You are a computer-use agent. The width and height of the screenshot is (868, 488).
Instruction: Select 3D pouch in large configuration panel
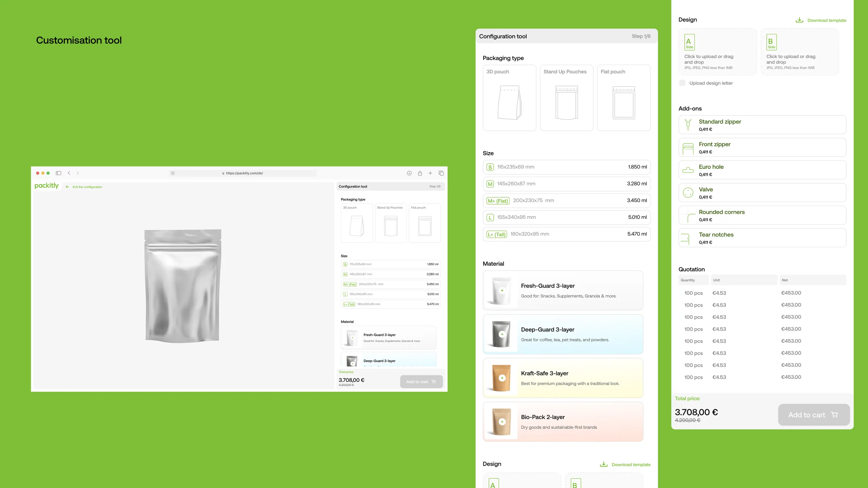(509, 98)
